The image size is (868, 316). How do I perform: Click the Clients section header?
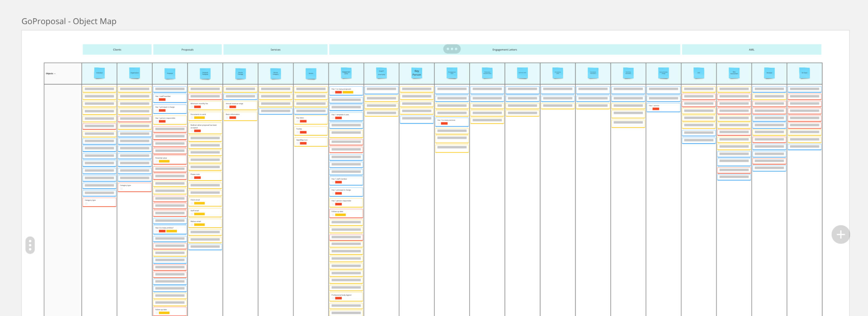tap(117, 50)
